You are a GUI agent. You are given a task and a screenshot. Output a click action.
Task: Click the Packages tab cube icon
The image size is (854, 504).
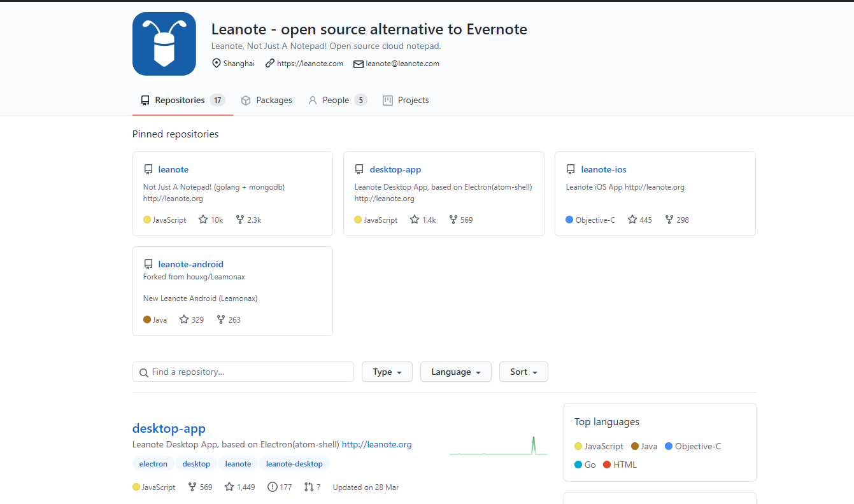246,101
